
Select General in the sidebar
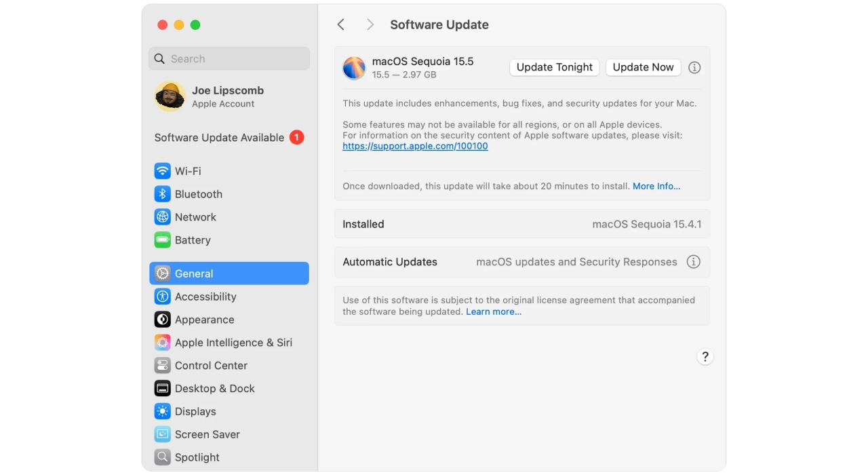(x=229, y=273)
